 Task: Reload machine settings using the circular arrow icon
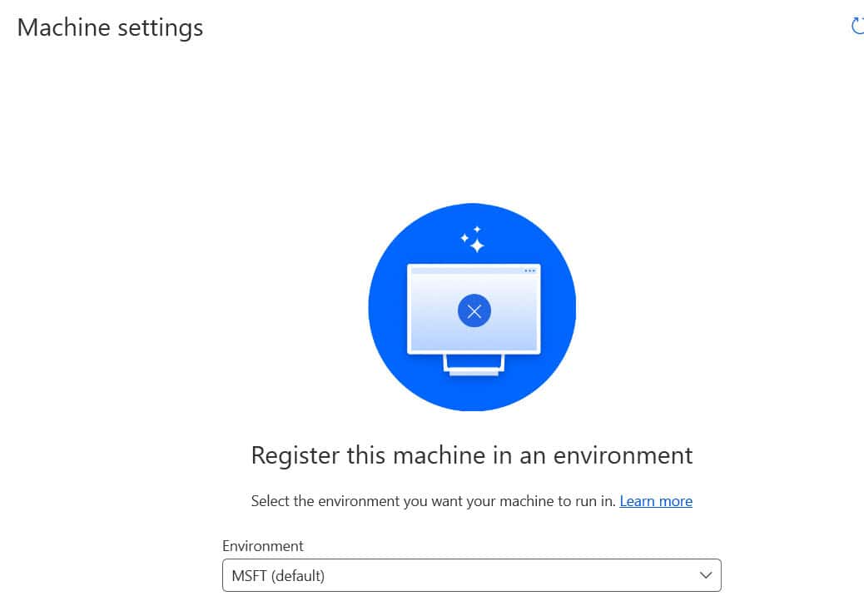(857, 26)
